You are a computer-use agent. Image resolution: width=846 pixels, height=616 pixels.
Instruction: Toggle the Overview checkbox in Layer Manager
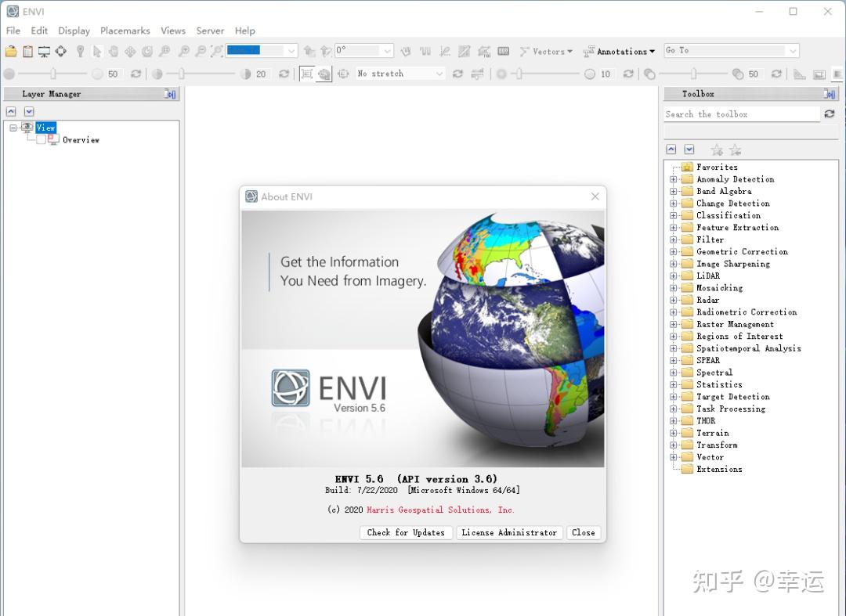(41, 139)
